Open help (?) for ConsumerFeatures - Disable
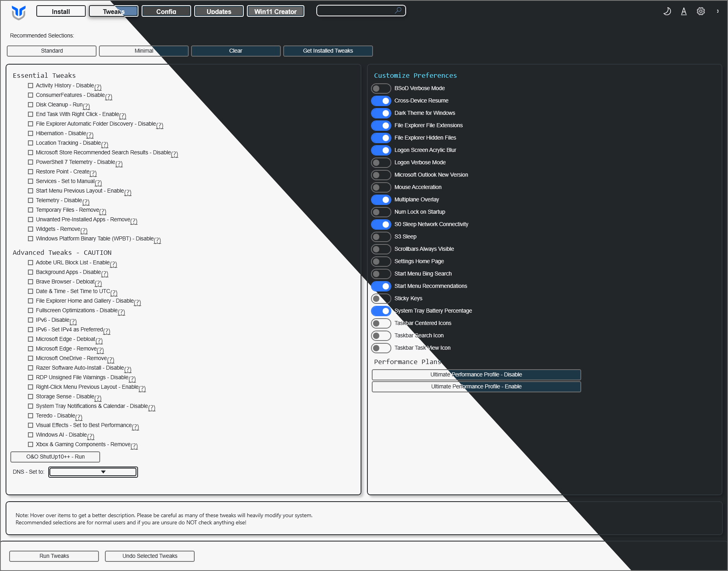The image size is (728, 571). pyautogui.click(x=109, y=96)
